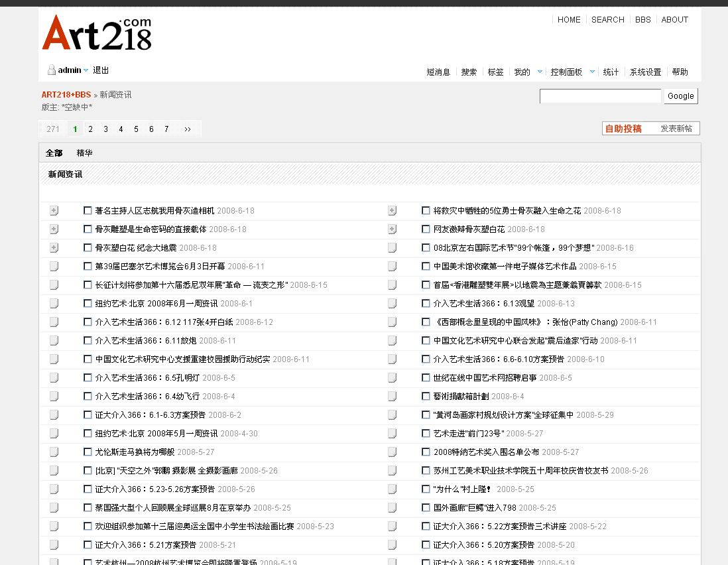The height and width of the screenshot is (565, 728).
Task: Open ABOUT in the top navigation
Action: pyautogui.click(x=674, y=19)
